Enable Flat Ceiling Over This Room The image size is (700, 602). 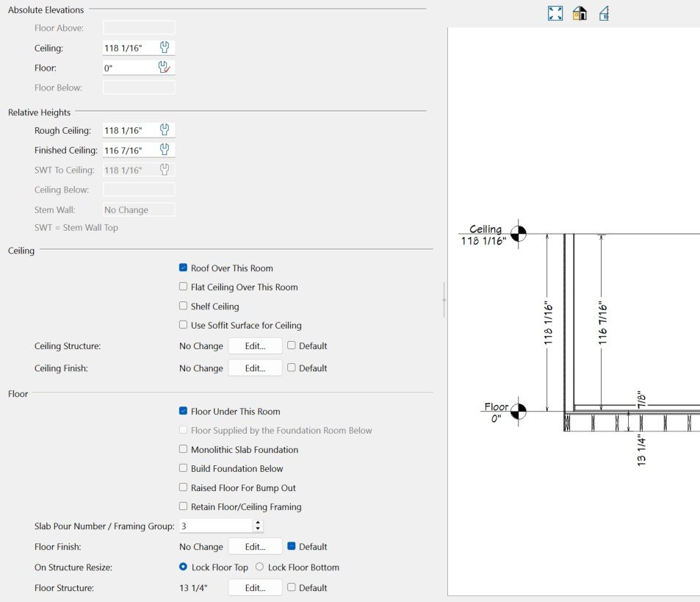[x=184, y=287]
